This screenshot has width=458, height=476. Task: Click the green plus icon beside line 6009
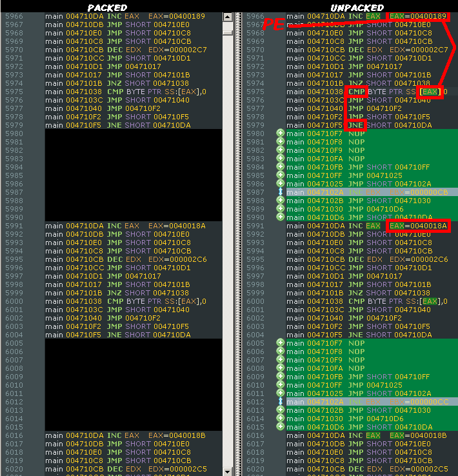pos(281,377)
